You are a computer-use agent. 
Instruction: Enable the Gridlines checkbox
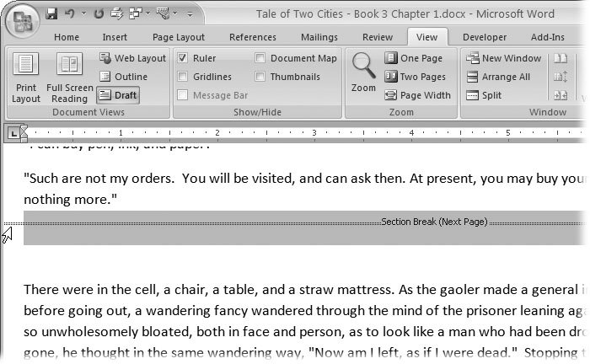pos(183,77)
